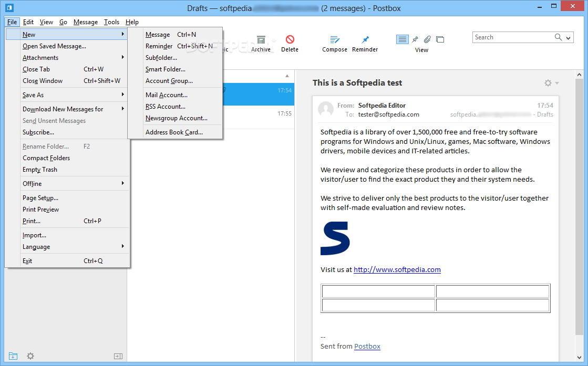Choose Close Tab from File menu

coord(67,69)
